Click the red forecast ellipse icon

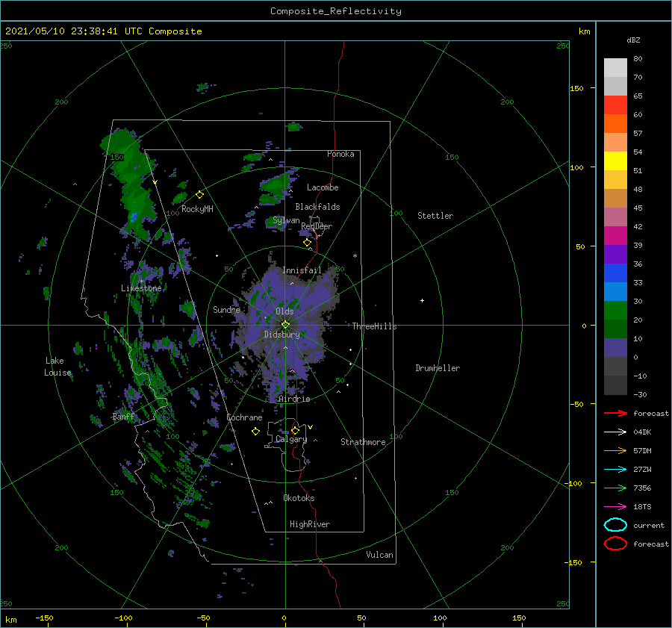pyautogui.click(x=615, y=544)
